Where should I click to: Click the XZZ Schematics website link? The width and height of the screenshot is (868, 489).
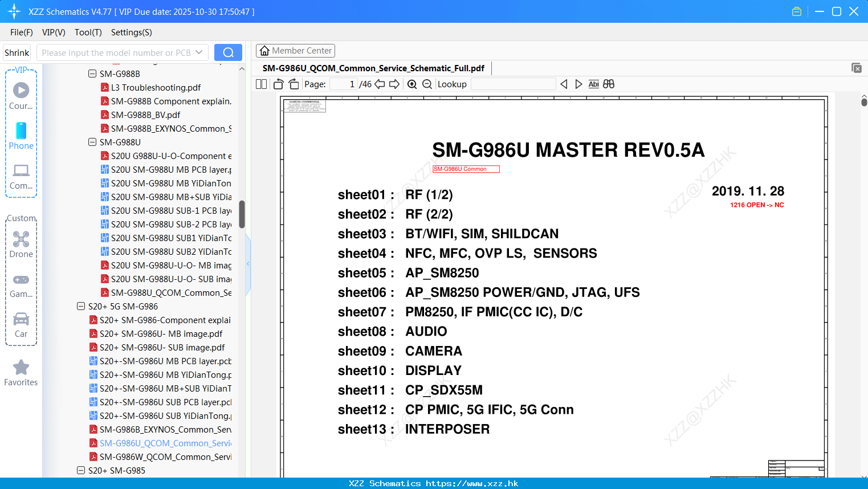pyautogui.click(x=472, y=483)
